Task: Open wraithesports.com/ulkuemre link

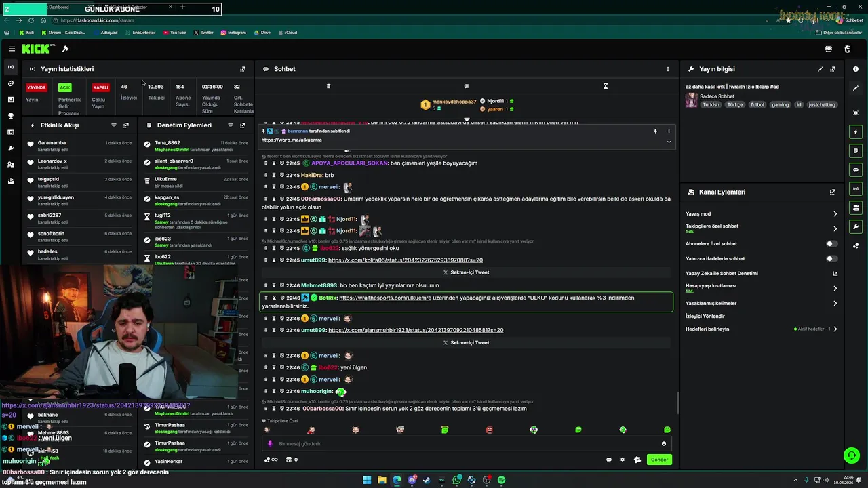Action: click(x=385, y=298)
